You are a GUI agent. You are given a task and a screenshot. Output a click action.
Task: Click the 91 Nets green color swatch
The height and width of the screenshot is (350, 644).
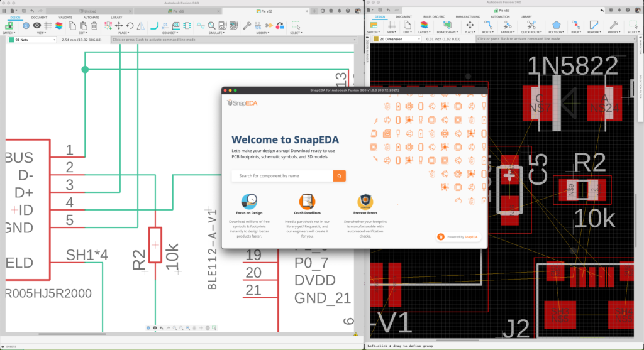pyautogui.click(x=11, y=40)
